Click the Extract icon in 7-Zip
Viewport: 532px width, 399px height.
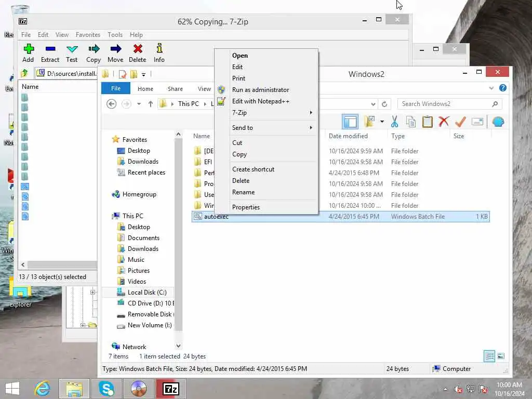50,49
